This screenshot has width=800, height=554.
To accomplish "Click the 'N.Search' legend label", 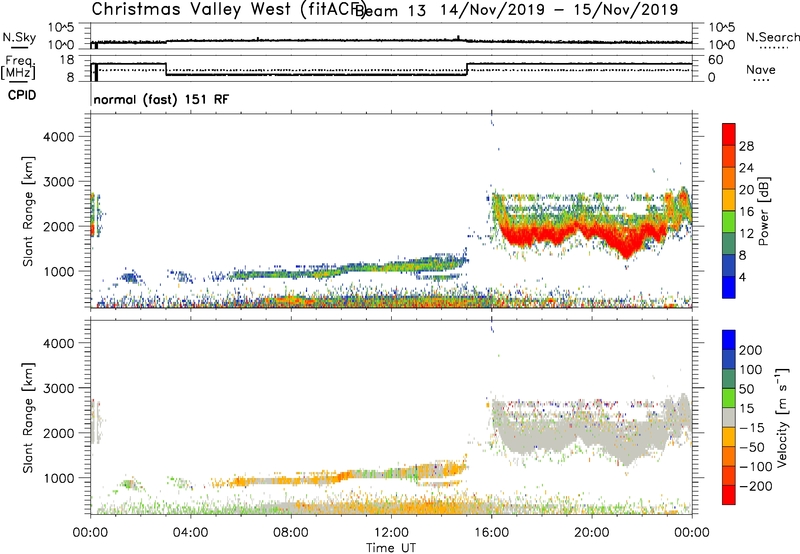I will tap(772, 37).
